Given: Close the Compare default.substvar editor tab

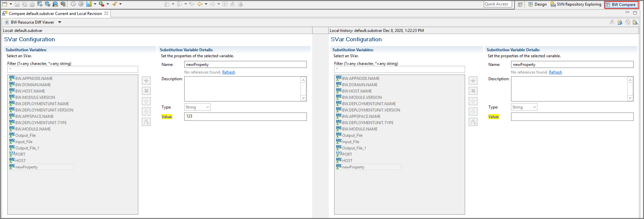Looking at the screenshot, I should point(106,13).
